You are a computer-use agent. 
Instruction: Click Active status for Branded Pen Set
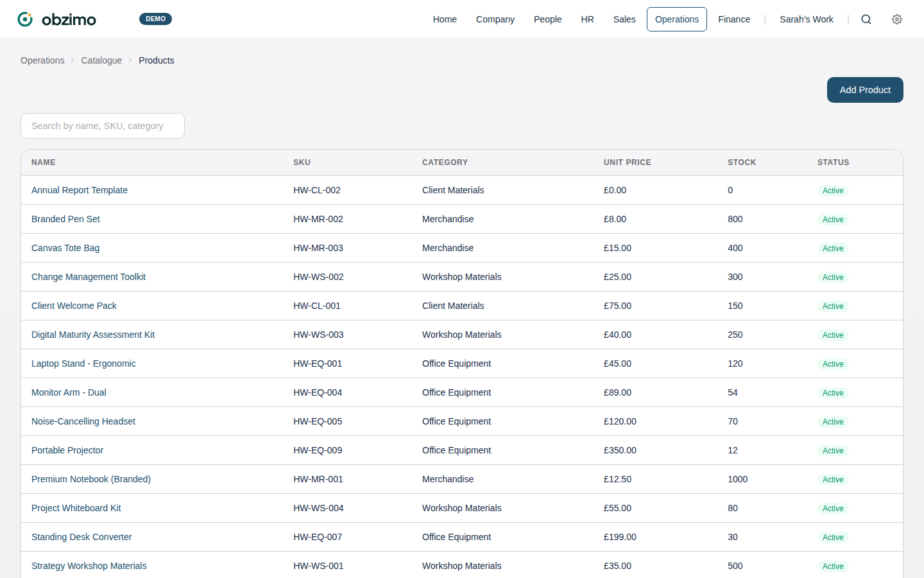(833, 220)
